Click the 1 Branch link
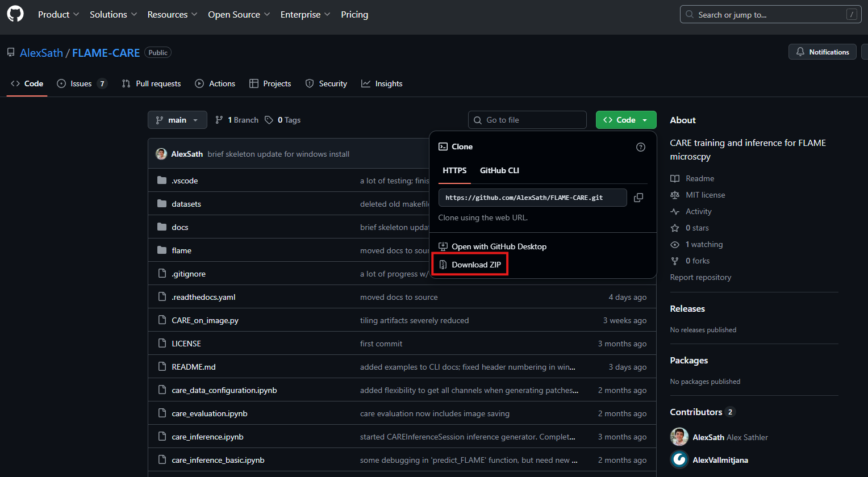 (237, 120)
